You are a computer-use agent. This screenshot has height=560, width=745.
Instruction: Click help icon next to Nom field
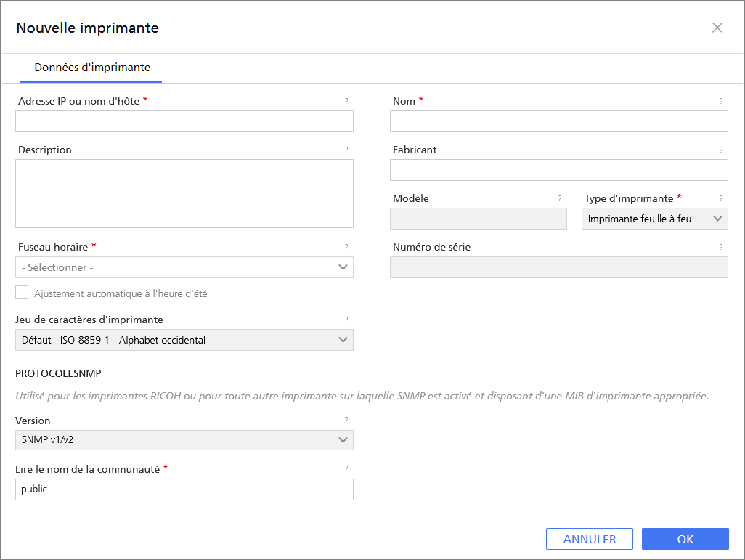click(721, 101)
